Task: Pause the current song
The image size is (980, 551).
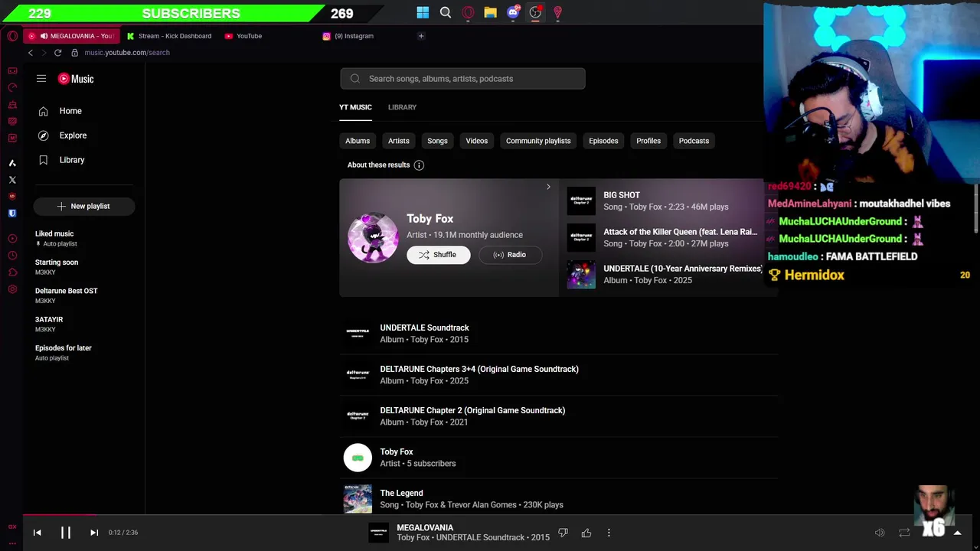Action: tap(66, 533)
